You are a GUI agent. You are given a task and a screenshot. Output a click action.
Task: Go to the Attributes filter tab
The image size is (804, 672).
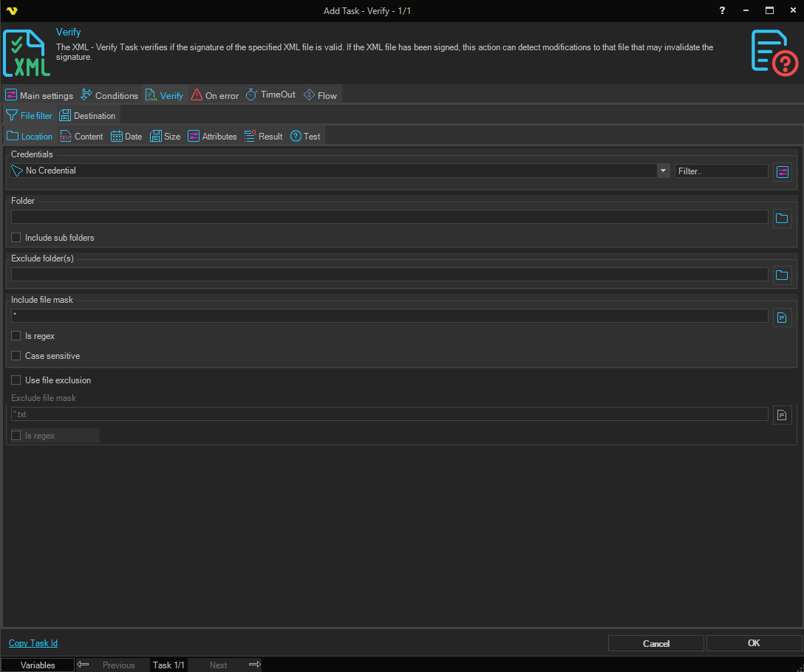click(212, 137)
